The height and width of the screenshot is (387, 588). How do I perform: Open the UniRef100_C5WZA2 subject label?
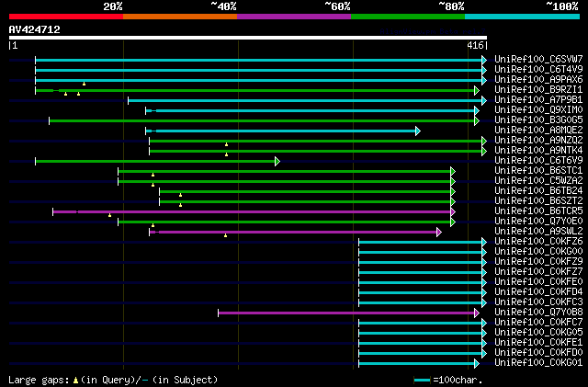[538, 181]
